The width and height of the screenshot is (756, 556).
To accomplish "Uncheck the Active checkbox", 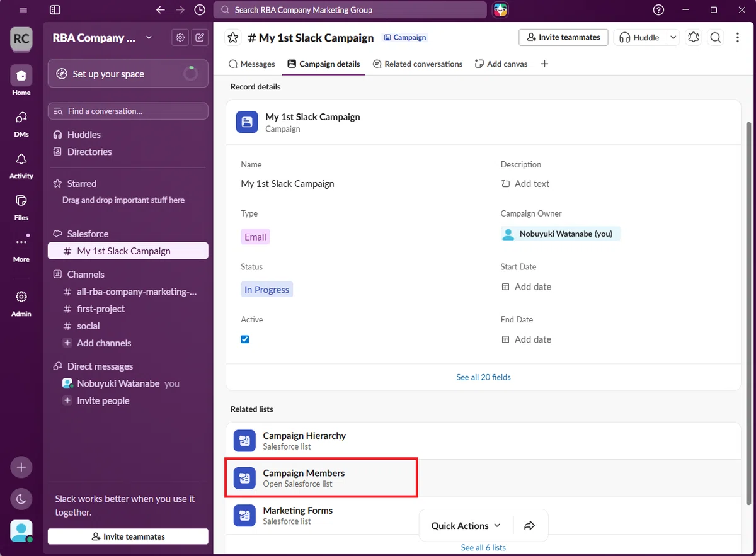I will (245, 339).
